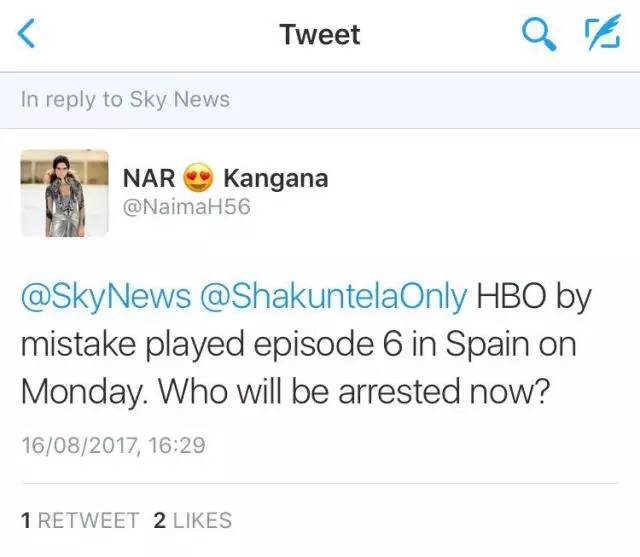
Task: Go back using the left chevron arrow
Action: coord(27,33)
